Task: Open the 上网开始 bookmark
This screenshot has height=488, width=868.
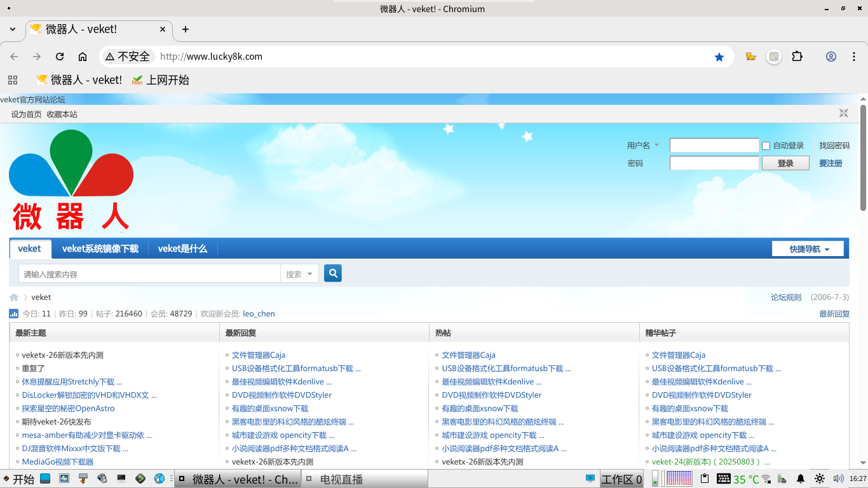Action: tap(160, 80)
